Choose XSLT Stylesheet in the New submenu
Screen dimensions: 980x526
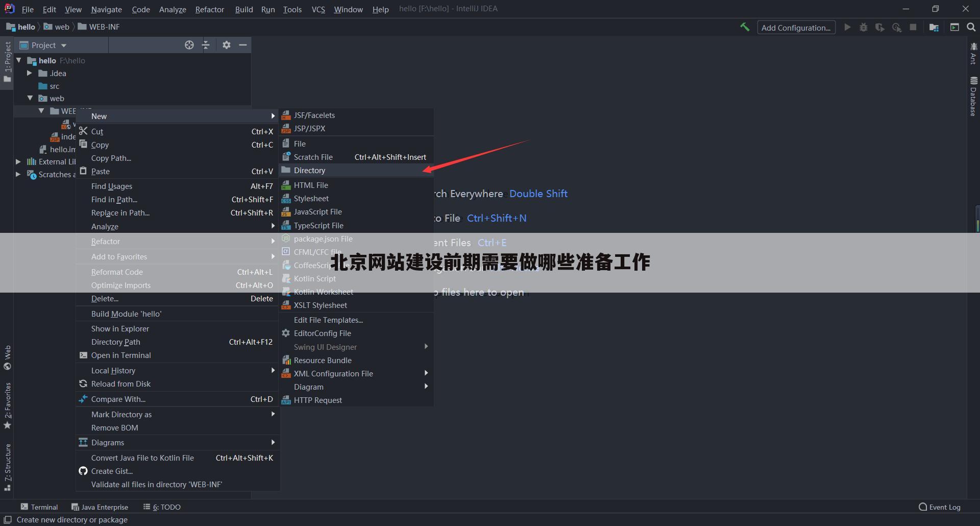point(357,305)
